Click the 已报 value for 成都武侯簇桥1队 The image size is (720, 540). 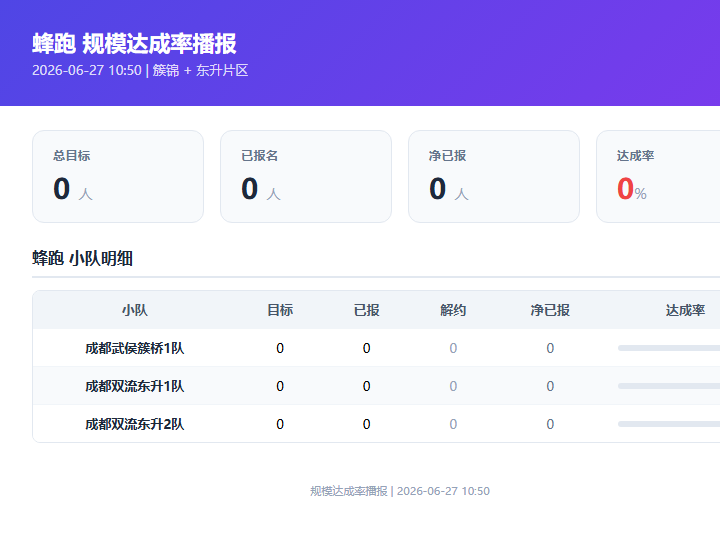click(366, 348)
